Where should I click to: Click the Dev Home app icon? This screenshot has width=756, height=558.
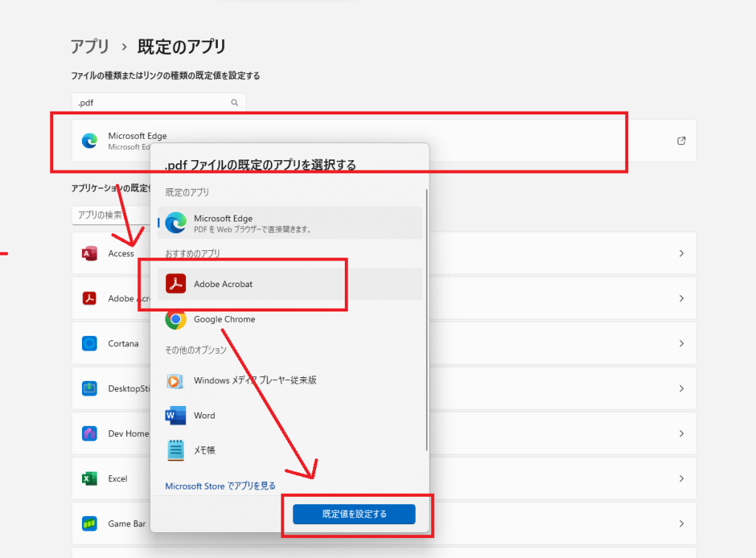point(89,434)
